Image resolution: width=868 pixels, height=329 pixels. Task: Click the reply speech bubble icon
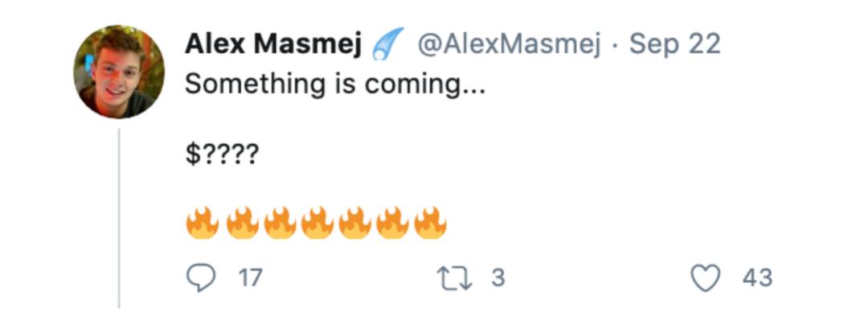coord(200,278)
